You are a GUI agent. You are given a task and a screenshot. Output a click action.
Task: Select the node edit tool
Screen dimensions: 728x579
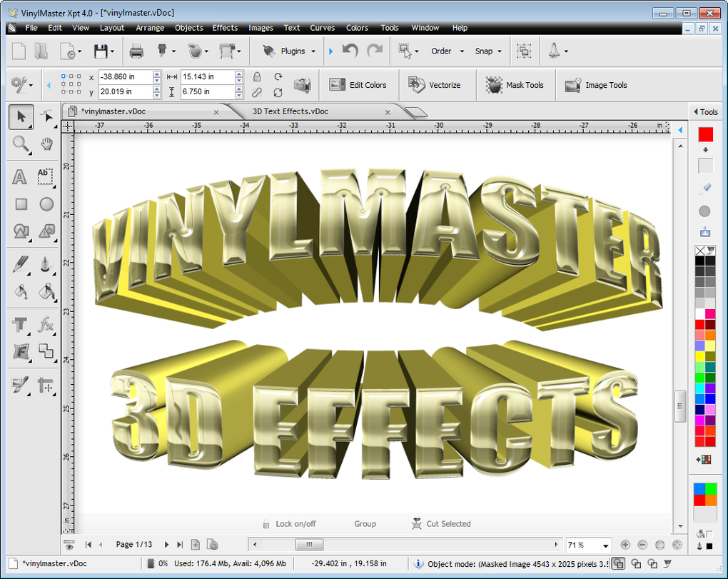[46, 116]
